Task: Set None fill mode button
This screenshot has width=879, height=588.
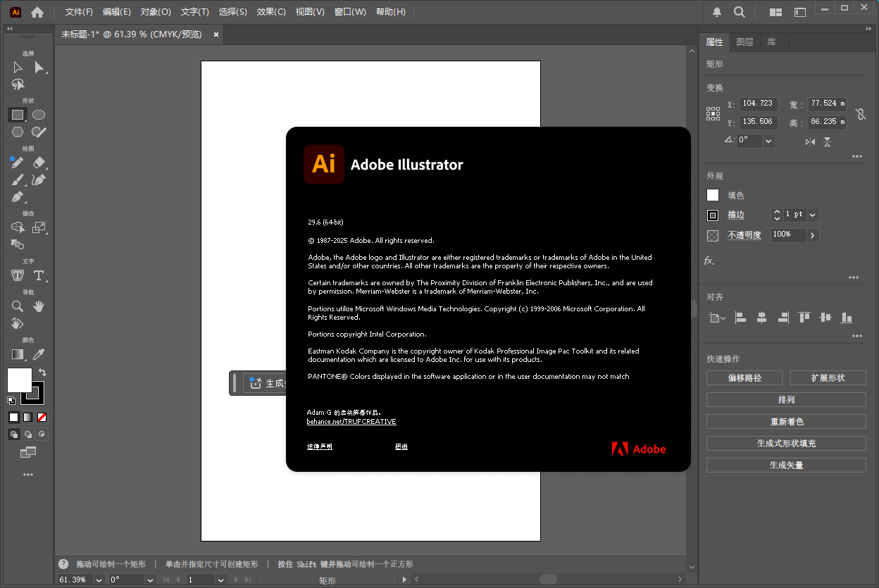Action: (x=42, y=417)
